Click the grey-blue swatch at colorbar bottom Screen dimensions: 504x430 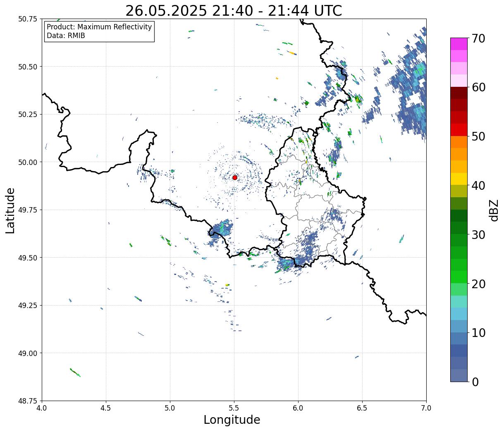coord(459,375)
